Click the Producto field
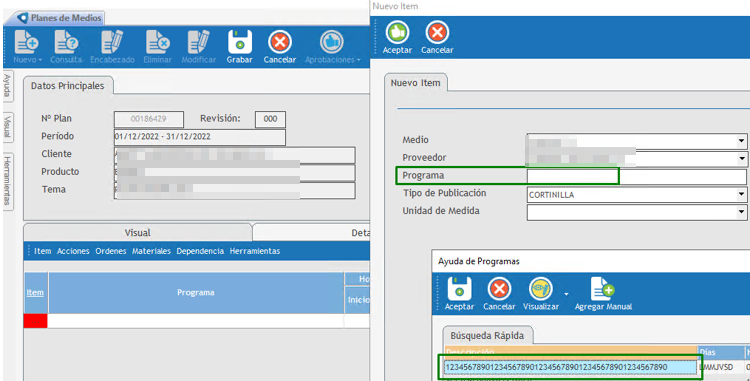This screenshot has height=381, width=750. point(234,173)
